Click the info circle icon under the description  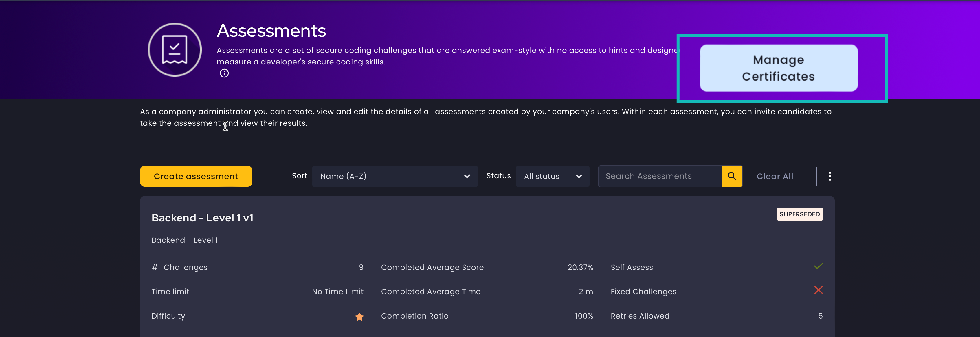(x=224, y=73)
